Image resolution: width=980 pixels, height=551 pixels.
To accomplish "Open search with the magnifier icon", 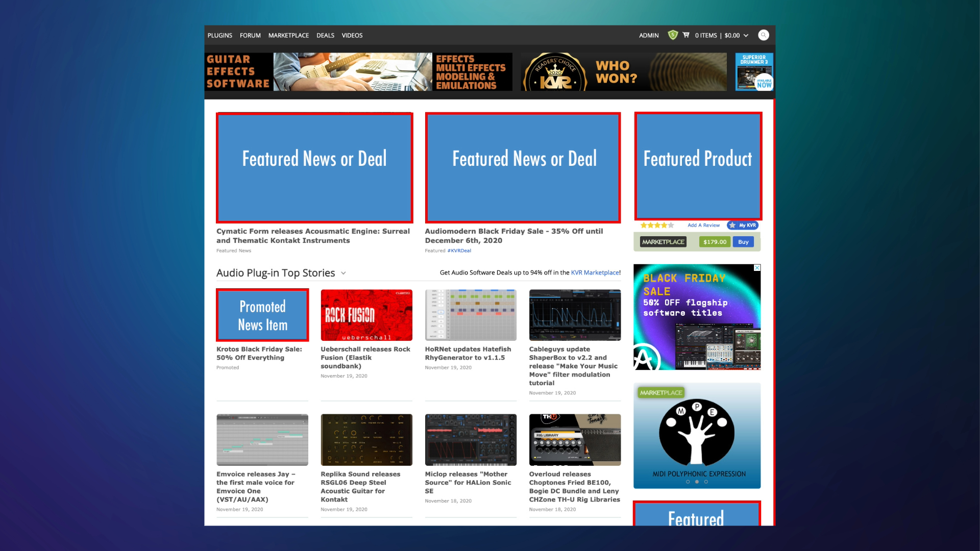I will [x=764, y=35].
